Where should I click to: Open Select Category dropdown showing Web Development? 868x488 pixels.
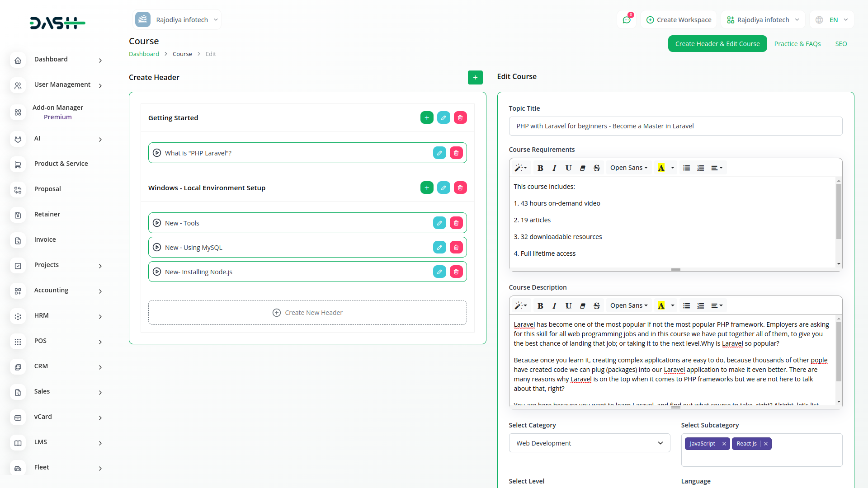[x=589, y=443]
